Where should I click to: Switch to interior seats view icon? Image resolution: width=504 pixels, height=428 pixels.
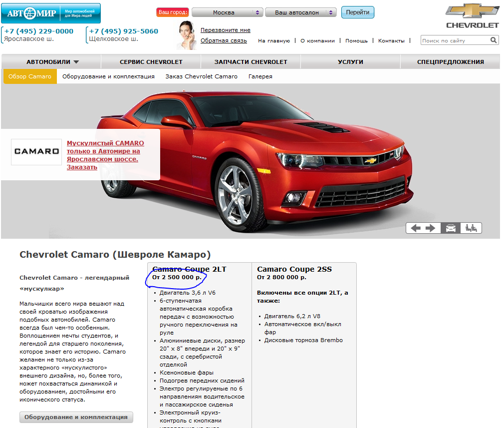click(471, 228)
